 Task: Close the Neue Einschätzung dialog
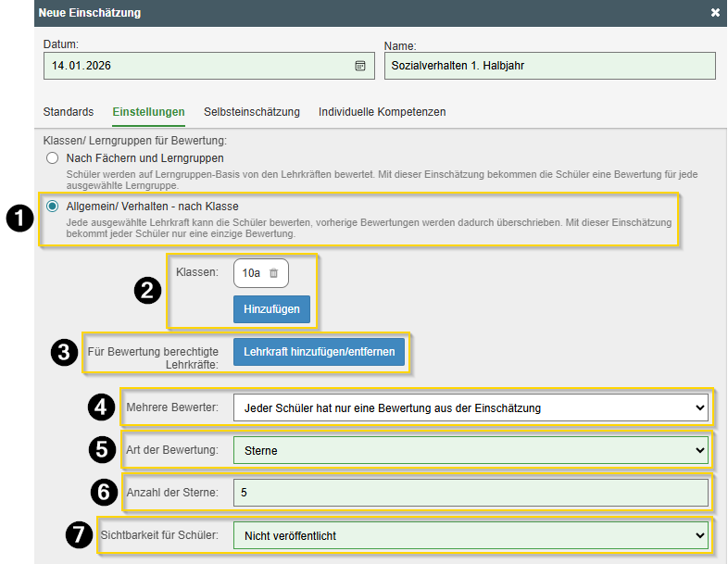pyautogui.click(x=715, y=13)
